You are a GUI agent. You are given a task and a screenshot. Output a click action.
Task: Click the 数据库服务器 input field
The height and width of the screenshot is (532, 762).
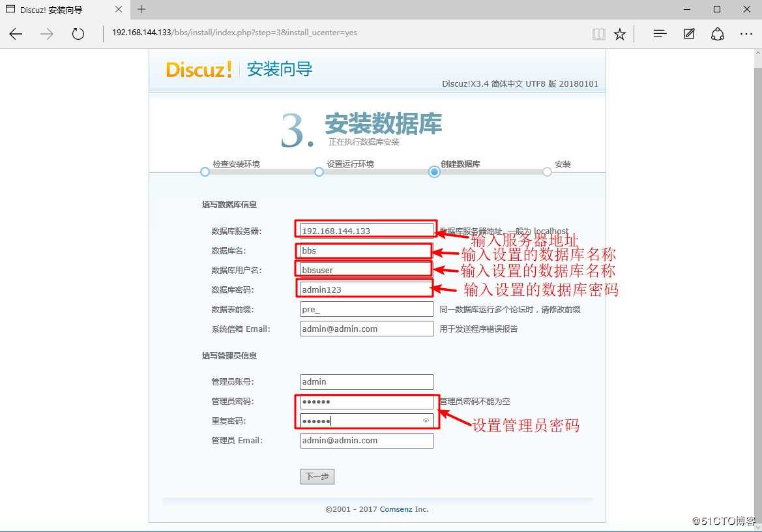click(367, 231)
